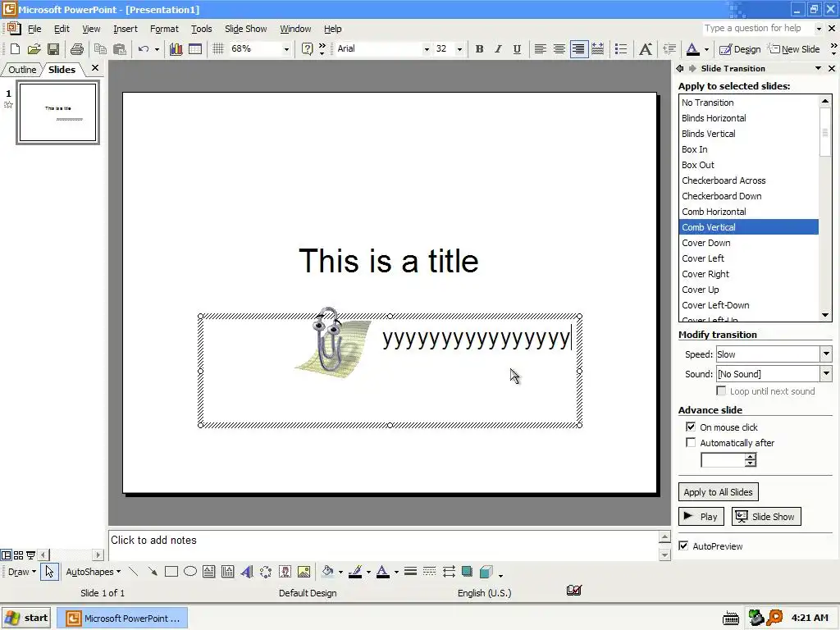Click the Insert WordArt icon
Image resolution: width=840 pixels, height=630 pixels.
click(246, 572)
